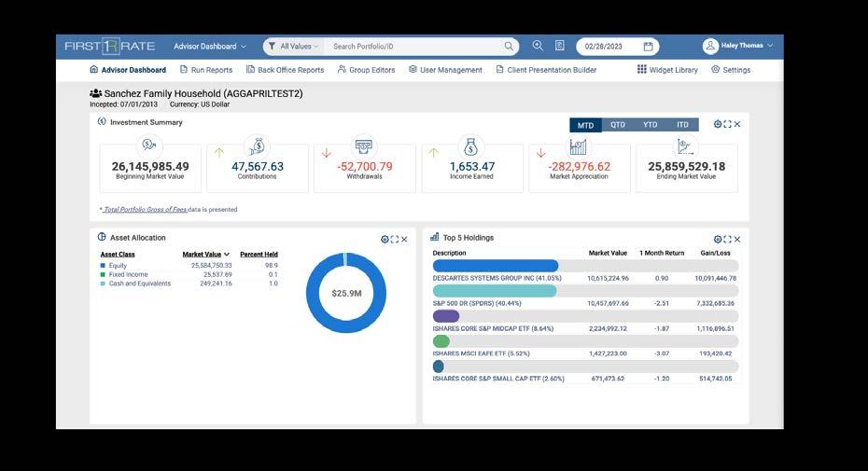Close the Top 5 Holdings widget
This screenshot has width=868, height=471.
pos(737,239)
